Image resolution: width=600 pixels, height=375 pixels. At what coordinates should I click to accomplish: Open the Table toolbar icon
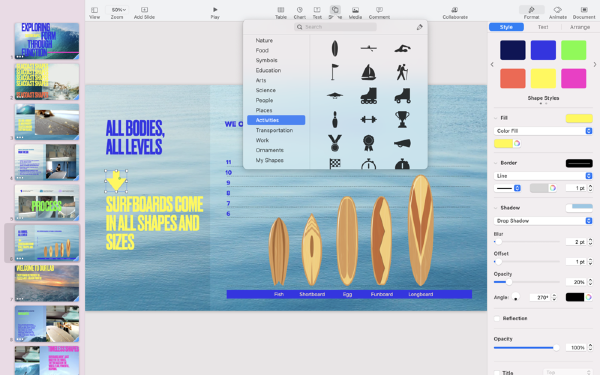[x=280, y=12]
